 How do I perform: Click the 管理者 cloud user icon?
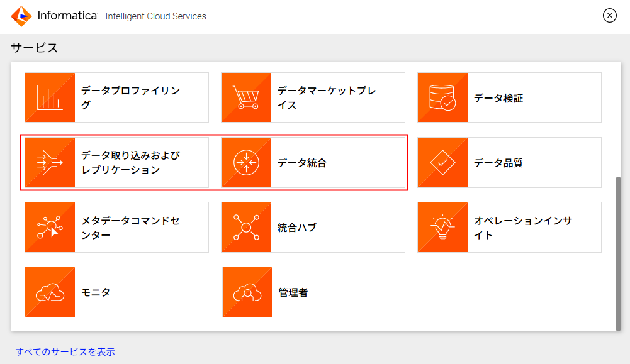[247, 292]
